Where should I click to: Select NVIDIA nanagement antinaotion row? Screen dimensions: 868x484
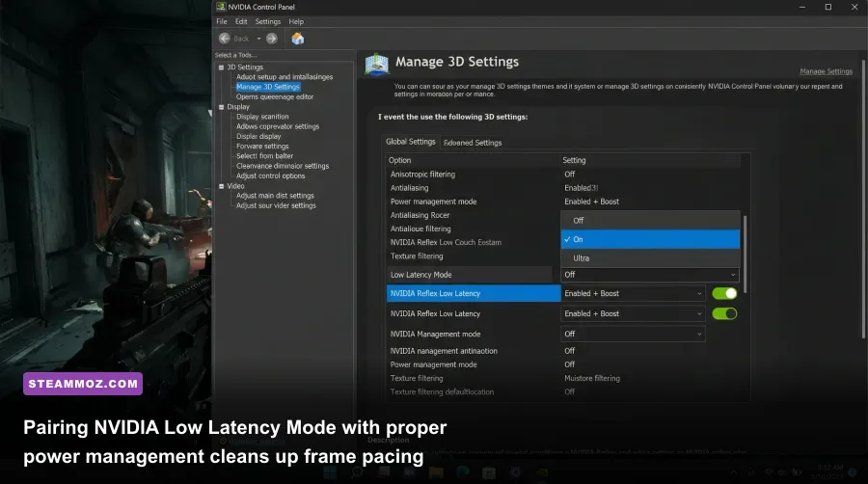click(x=563, y=351)
